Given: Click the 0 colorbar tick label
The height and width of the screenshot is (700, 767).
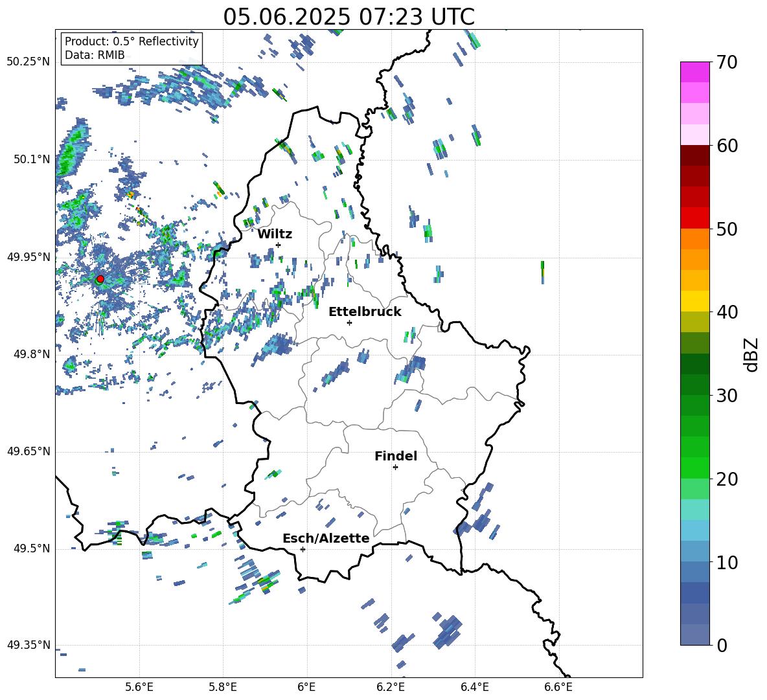Looking at the screenshot, I should (722, 645).
